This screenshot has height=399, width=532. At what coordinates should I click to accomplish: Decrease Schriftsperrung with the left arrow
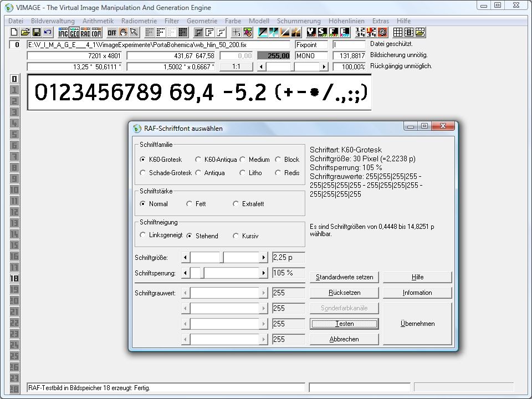[x=185, y=273]
